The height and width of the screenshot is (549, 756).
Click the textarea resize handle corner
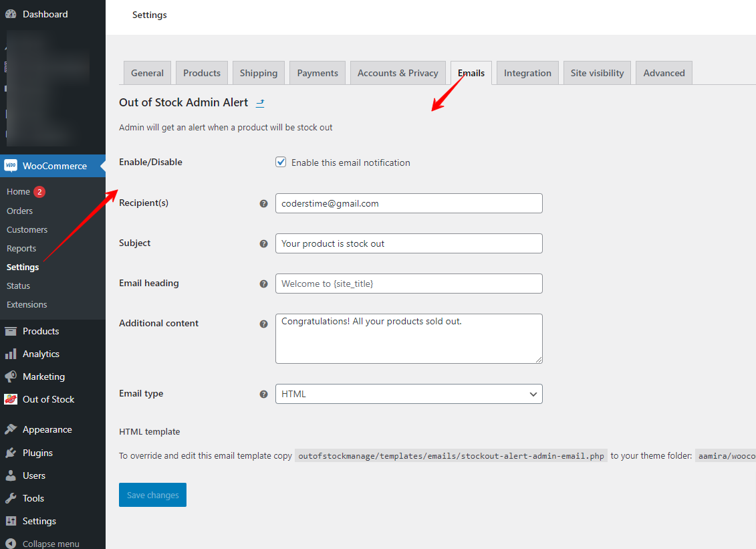[539, 359]
